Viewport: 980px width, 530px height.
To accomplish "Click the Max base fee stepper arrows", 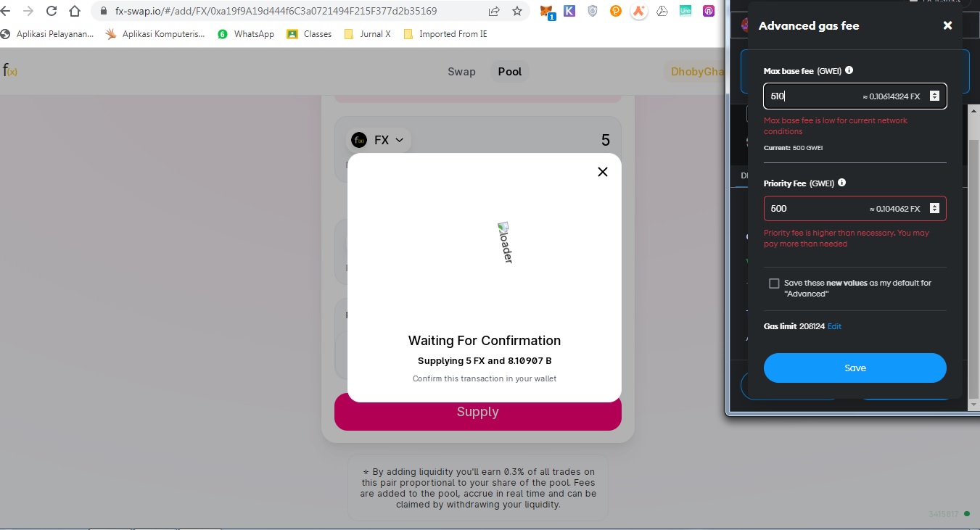I will 934,96.
